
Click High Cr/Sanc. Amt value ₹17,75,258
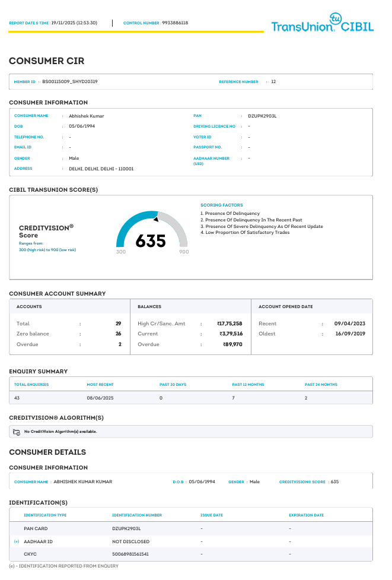(230, 324)
